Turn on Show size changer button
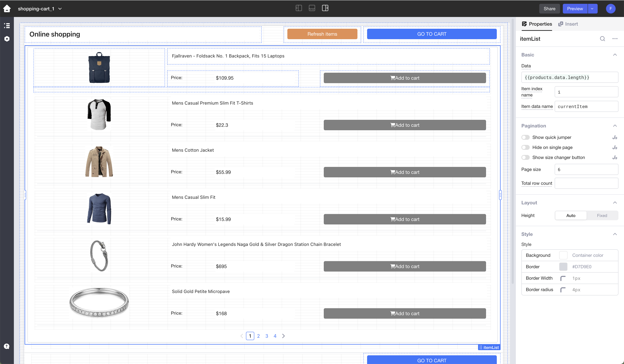Image resolution: width=624 pixels, height=364 pixels. [x=525, y=157]
